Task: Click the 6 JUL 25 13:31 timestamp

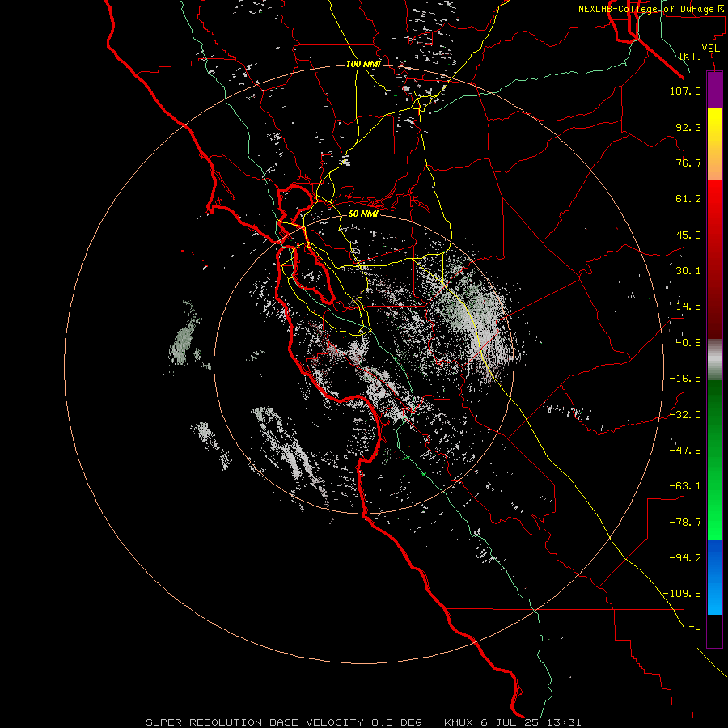Action: point(531,722)
